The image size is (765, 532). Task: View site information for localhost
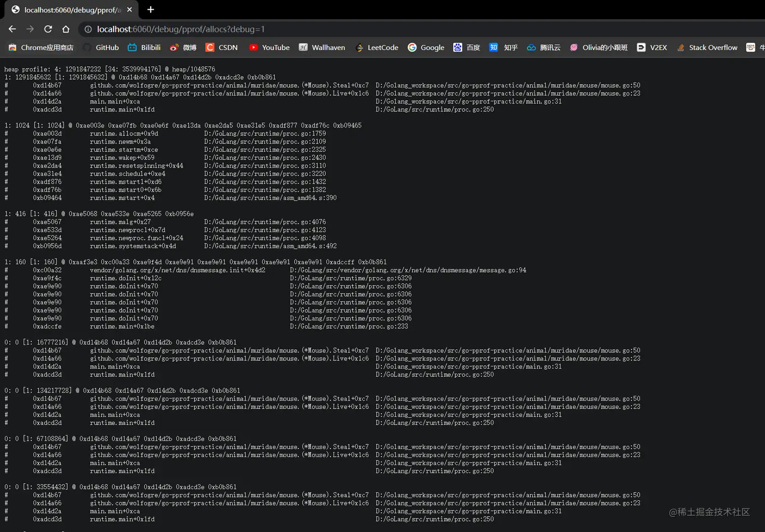tap(88, 29)
